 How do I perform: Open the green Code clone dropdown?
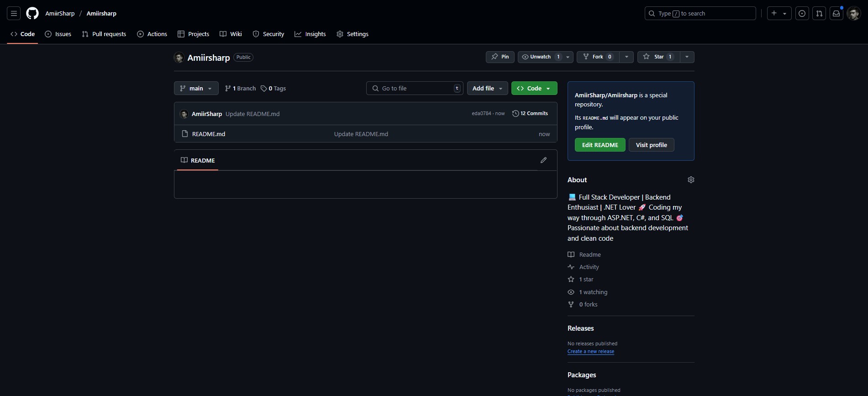point(534,89)
